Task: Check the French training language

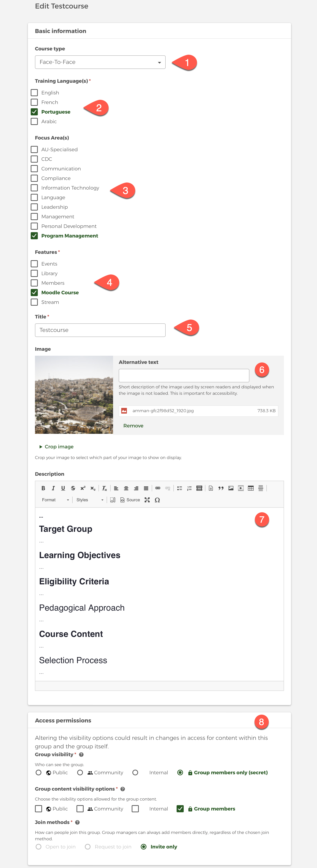Action: [x=34, y=102]
